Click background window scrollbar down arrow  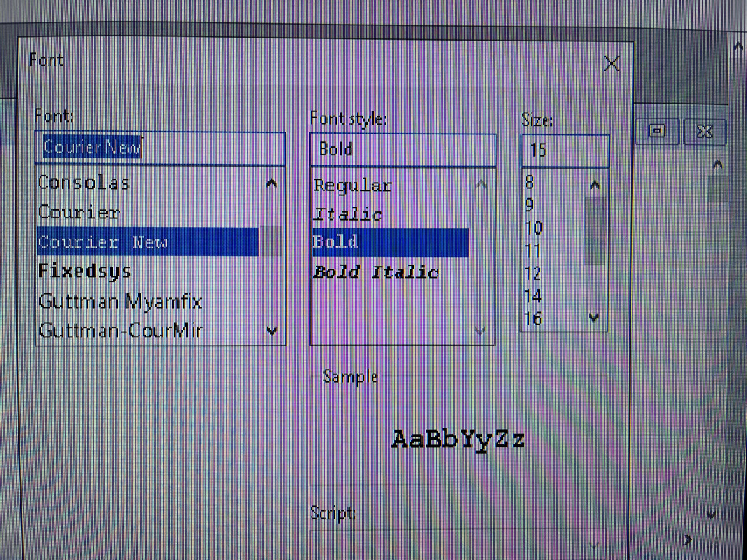(x=711, y=514)
